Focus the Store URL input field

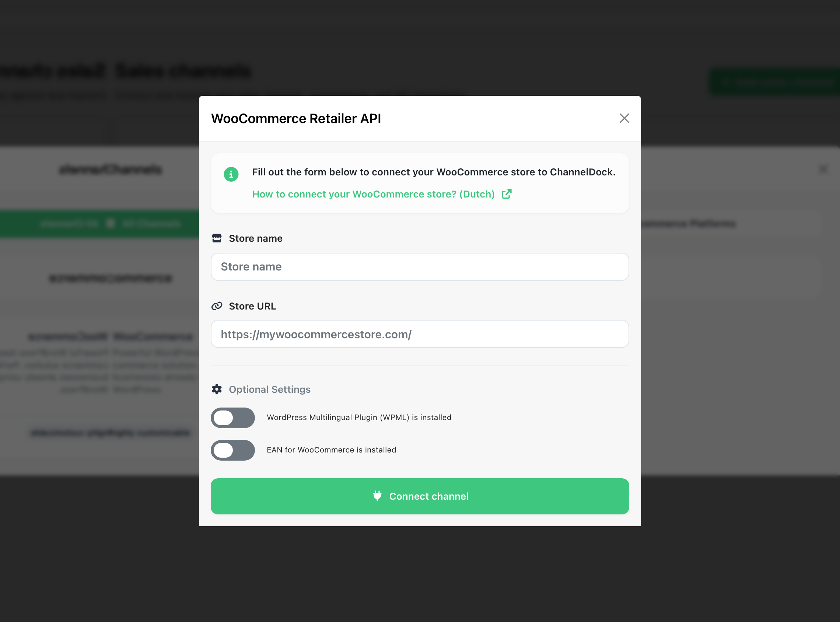[420, 334]
